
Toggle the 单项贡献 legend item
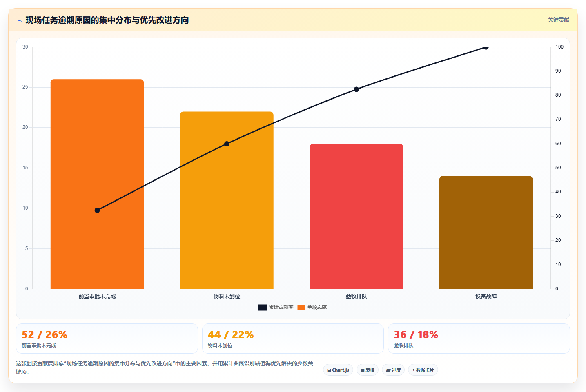[312, 307]
